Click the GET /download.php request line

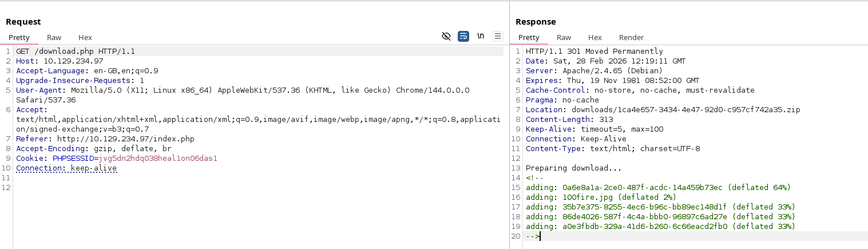(x=76, y=52)
